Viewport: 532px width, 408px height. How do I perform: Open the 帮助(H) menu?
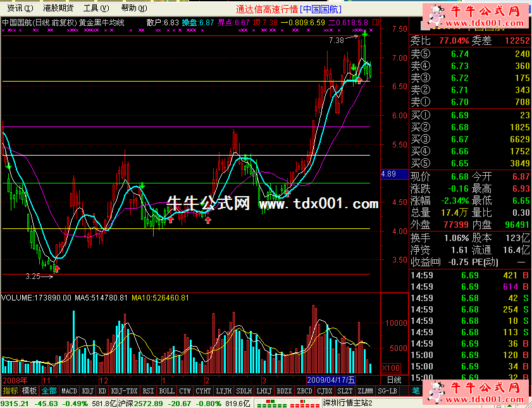pos(134,8)
